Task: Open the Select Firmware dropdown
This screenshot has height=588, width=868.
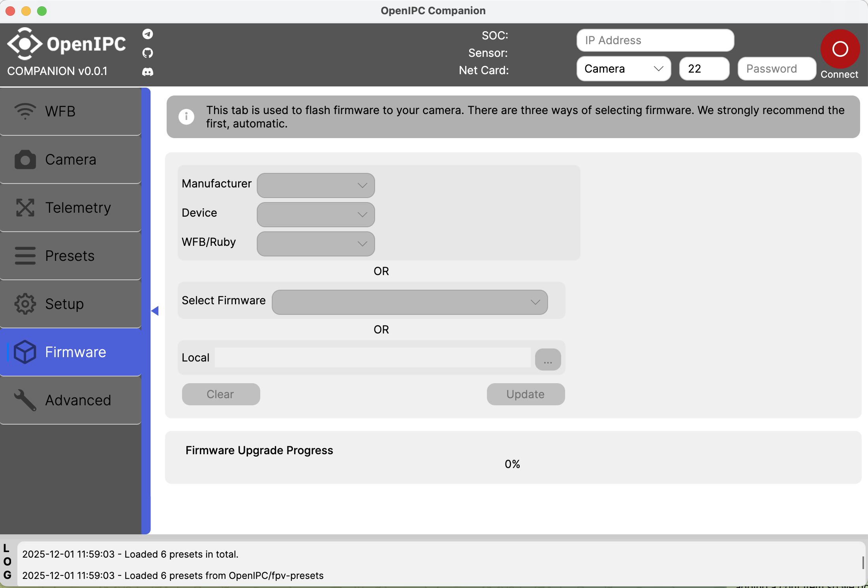Action: 410,302
